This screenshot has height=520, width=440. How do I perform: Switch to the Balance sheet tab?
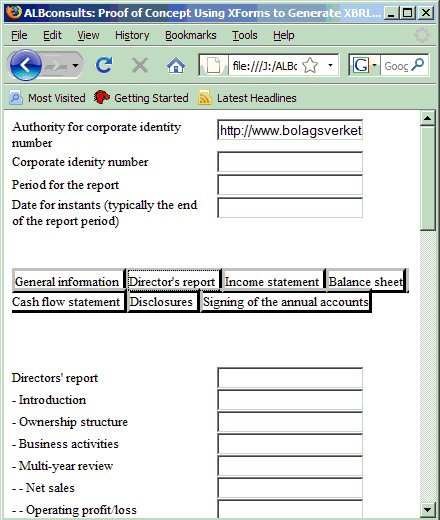coord(366,282)
